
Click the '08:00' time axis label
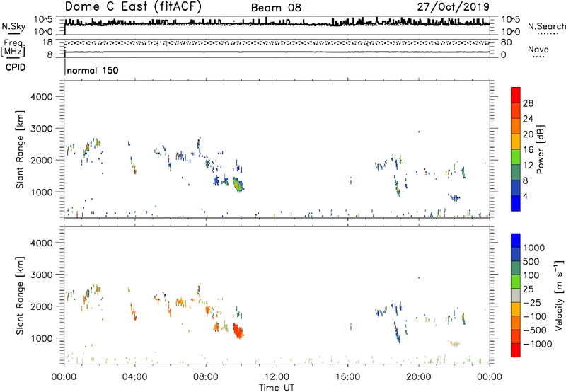click(206, 377)
